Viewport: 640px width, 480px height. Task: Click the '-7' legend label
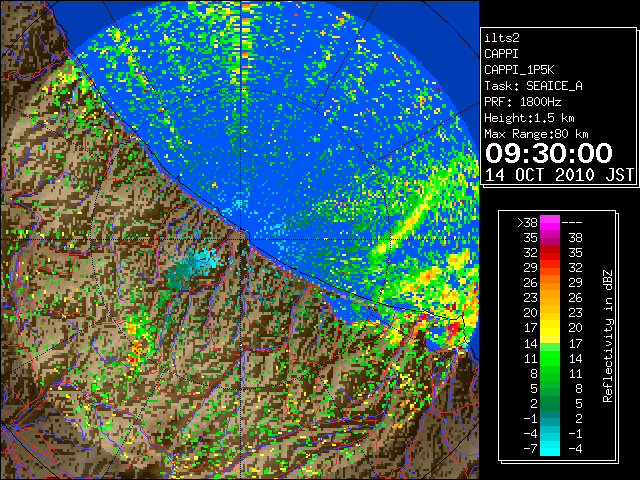[x=530, y=449]
